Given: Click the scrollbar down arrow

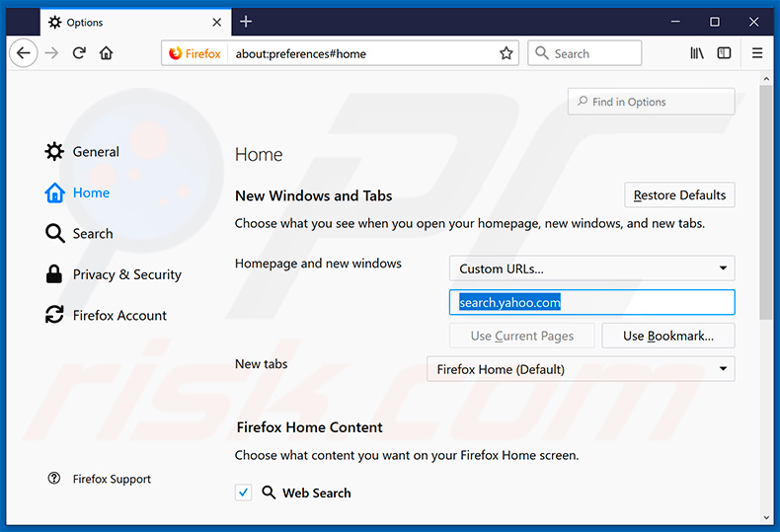Looking at the screenshot, I should tap(765, 517).
